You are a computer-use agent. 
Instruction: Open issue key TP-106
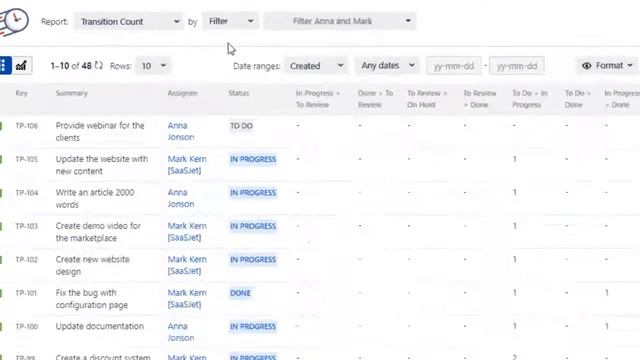click(x=27, y=126)
